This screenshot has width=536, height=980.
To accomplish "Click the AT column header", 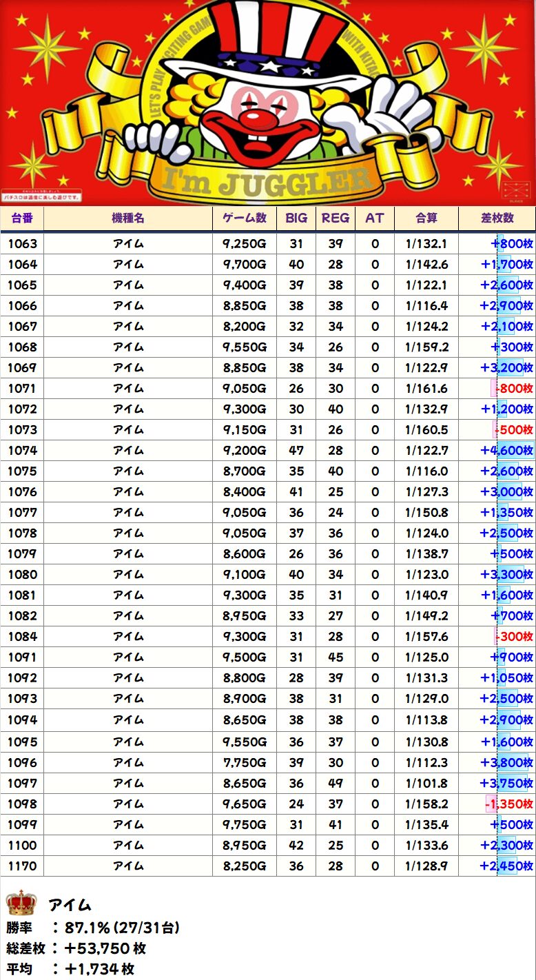I will coord(375,218).
